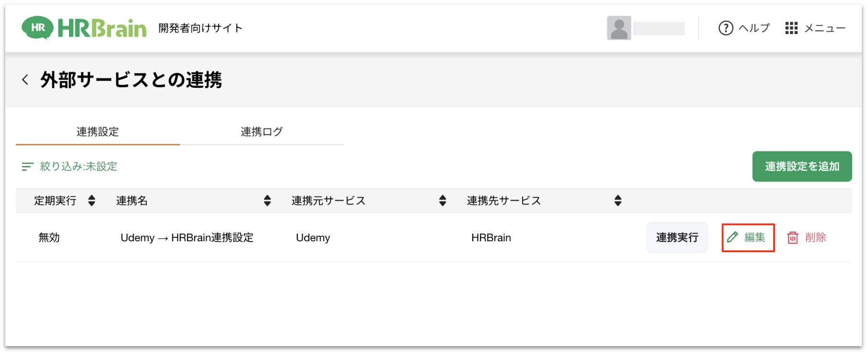Go back using the left chevron

[25, 80]
